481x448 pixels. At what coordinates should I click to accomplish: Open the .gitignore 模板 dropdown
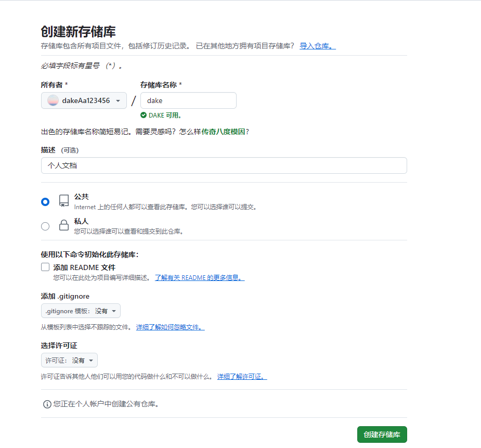(x=80, y=311)
